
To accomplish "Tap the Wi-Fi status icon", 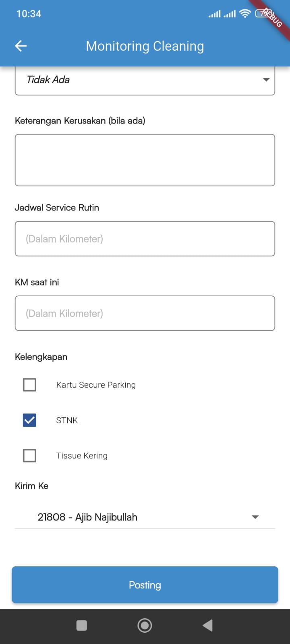I will (x=244, y=14).
